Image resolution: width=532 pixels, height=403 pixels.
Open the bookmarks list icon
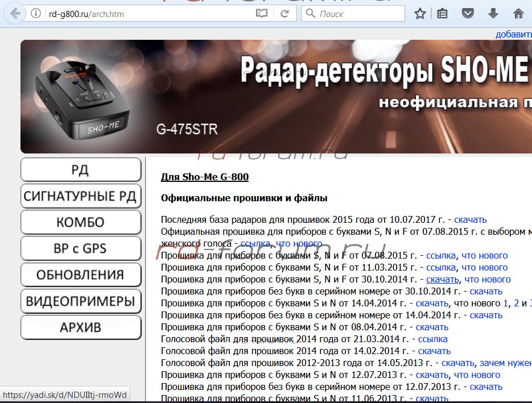442,14
